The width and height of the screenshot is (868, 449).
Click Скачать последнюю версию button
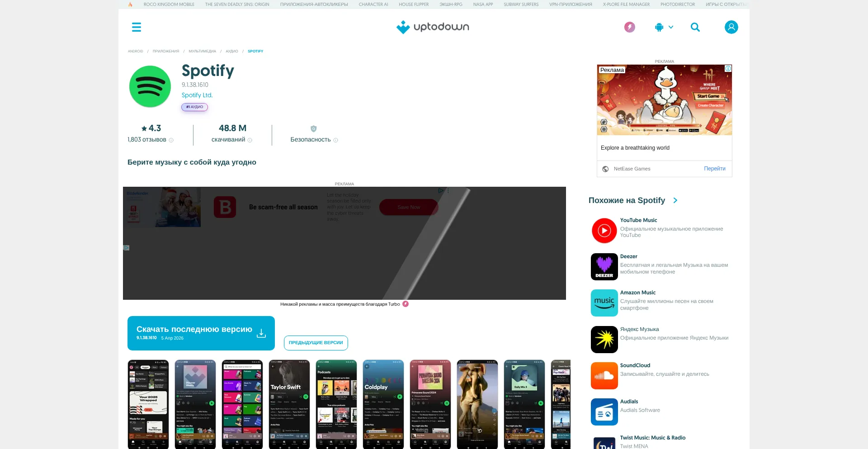point(201,333)
